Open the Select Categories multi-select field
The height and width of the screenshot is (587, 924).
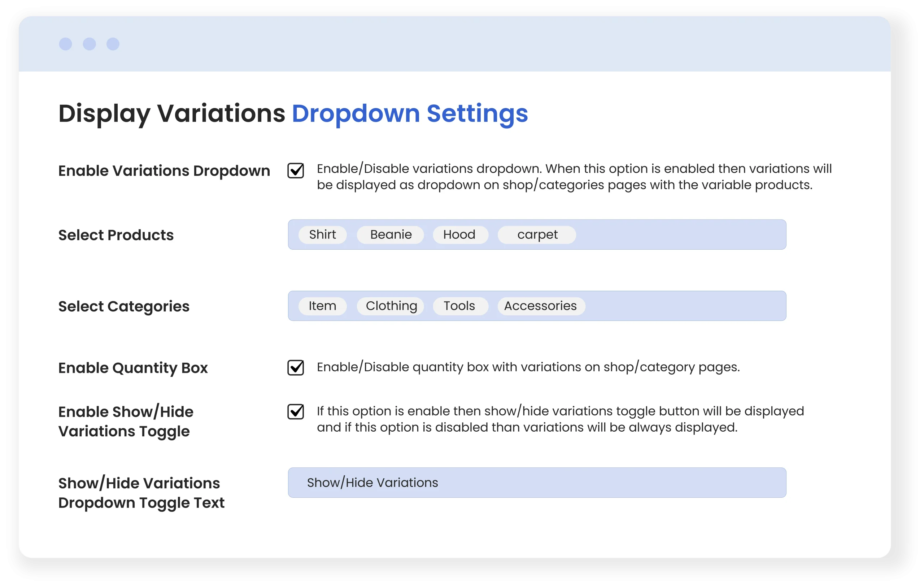coord(683,306)
